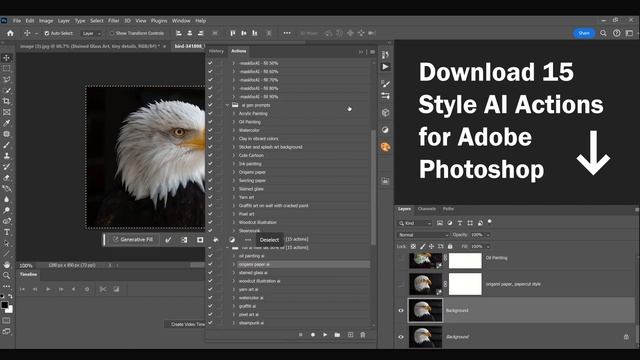Open the Filter menu
The width and height of the screenshot is (640, 360).
point(113,20)
